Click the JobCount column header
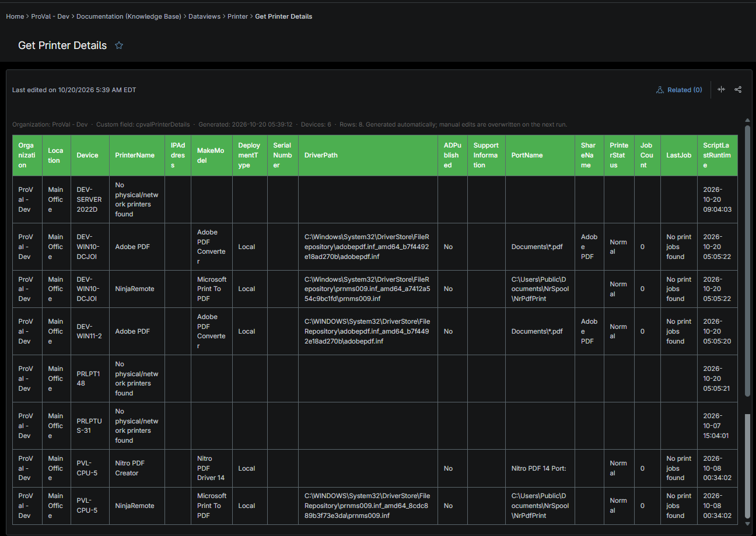 647,155
